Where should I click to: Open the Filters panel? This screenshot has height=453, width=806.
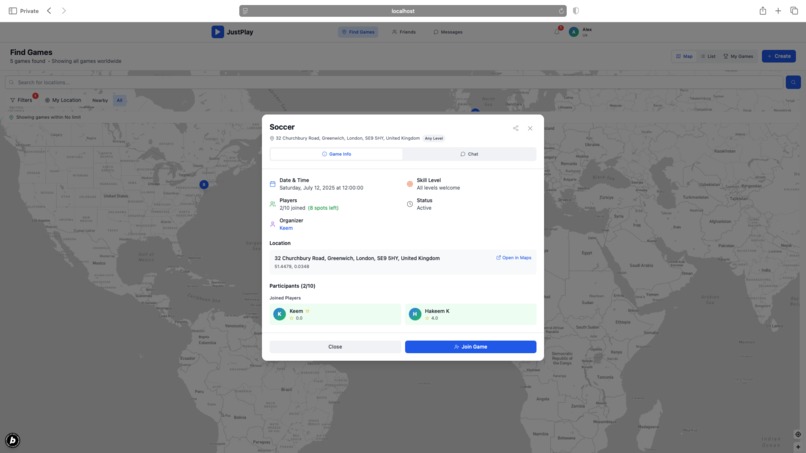21,100
